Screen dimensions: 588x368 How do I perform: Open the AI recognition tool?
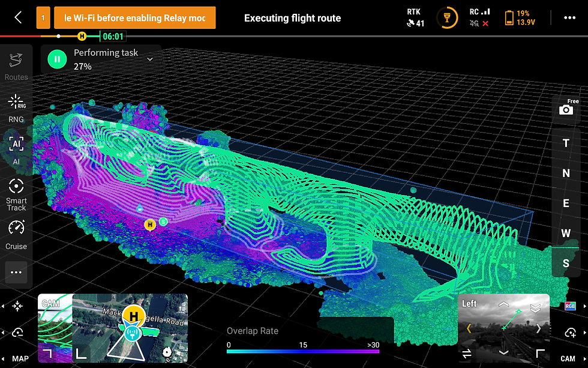point(16,151)
